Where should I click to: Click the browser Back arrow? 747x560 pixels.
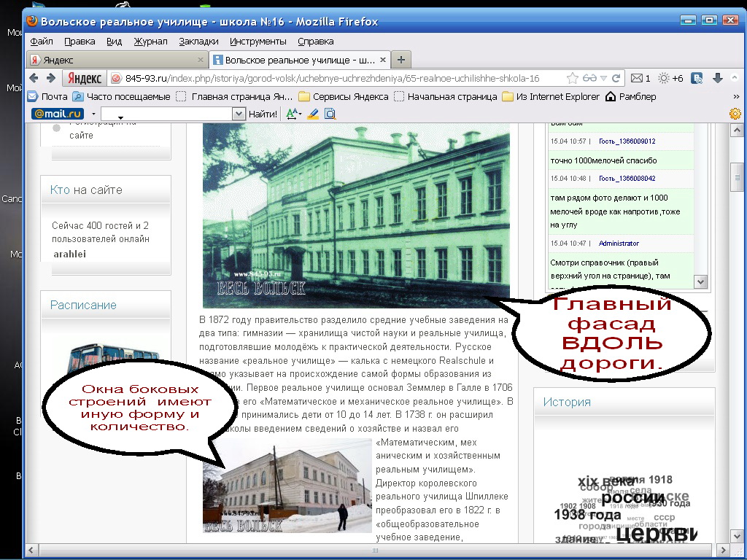(x=34, y=78)
